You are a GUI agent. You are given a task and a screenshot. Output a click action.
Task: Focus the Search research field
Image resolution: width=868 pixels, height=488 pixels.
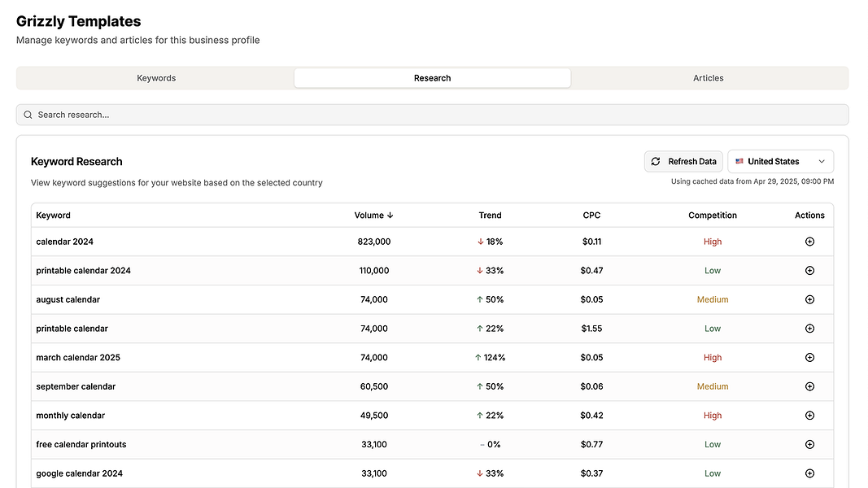[x=439, y=115]
